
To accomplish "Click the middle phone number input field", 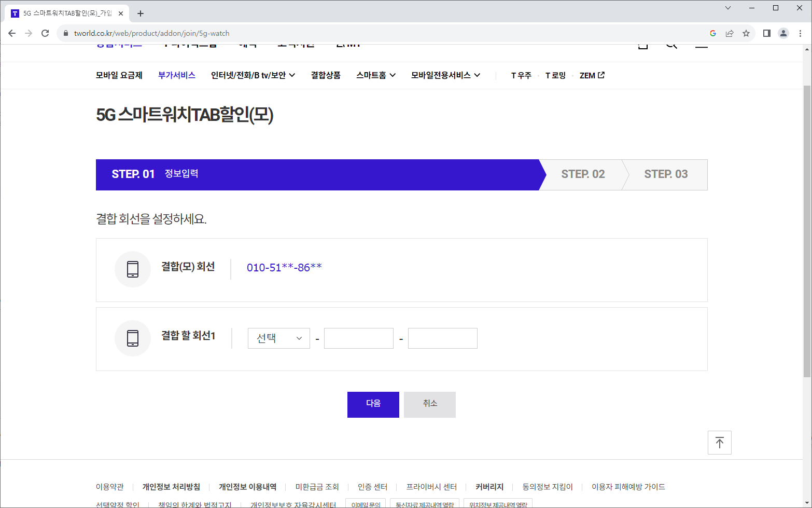I will (359, 338).
